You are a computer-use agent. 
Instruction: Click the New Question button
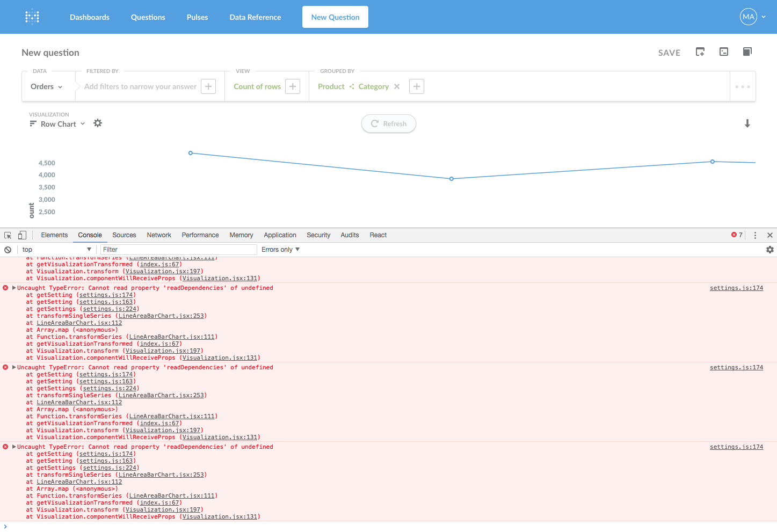335,17
